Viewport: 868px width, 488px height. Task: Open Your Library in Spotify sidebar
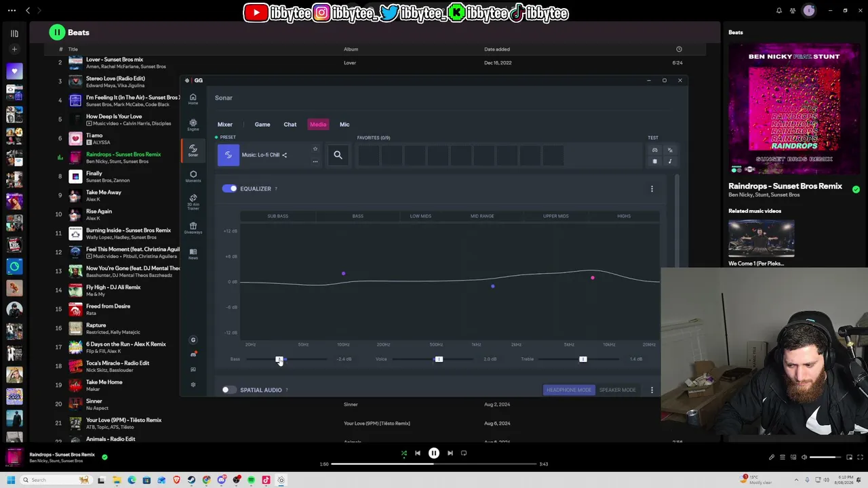[x=14, y=33]
